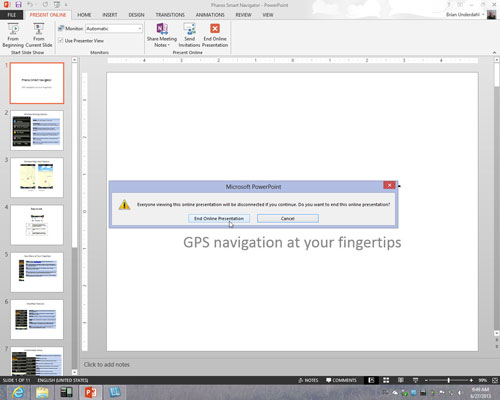Open Reading View from status bar
Image resolution: width=500 pixels, height=400 pixels.
point(401,380)
